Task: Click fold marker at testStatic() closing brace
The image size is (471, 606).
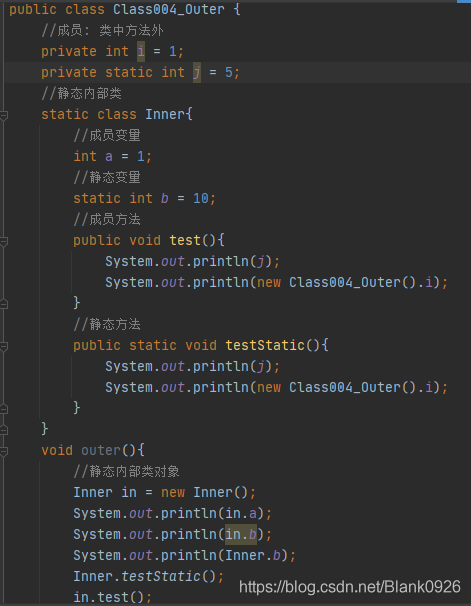Action: pos(3,409)
